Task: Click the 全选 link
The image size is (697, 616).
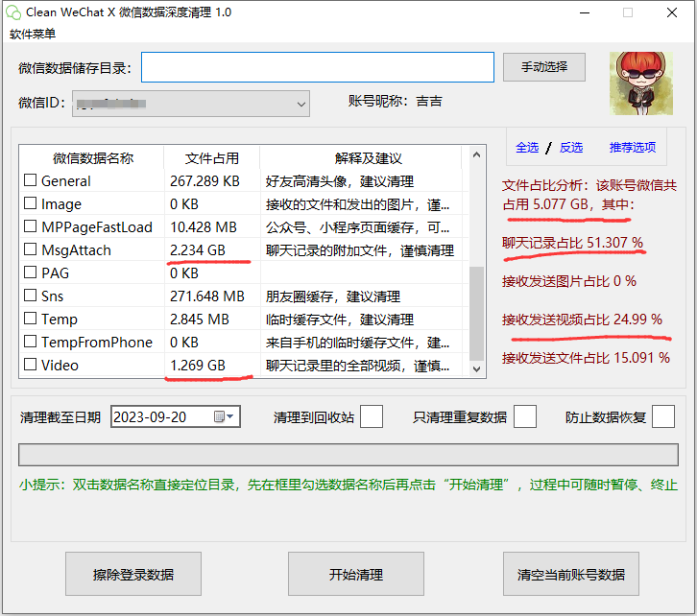Action: pyautogui.click(x=527, y=147)
